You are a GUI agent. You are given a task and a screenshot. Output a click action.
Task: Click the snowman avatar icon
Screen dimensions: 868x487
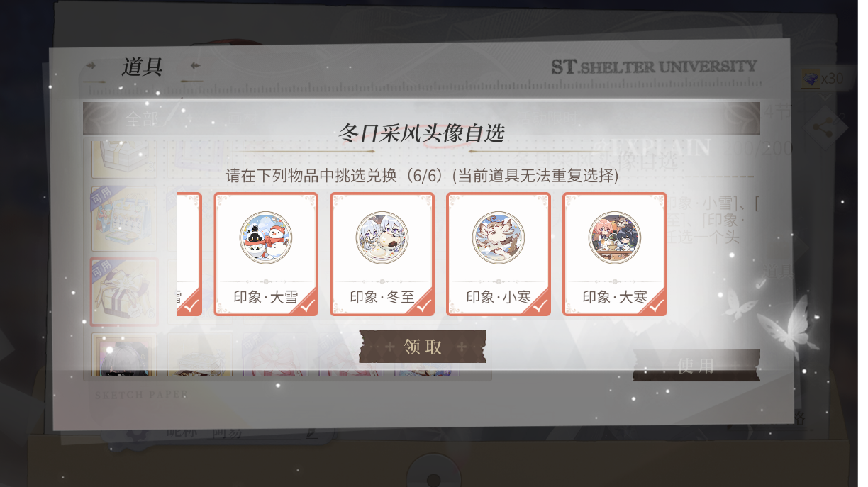(266, 237)
